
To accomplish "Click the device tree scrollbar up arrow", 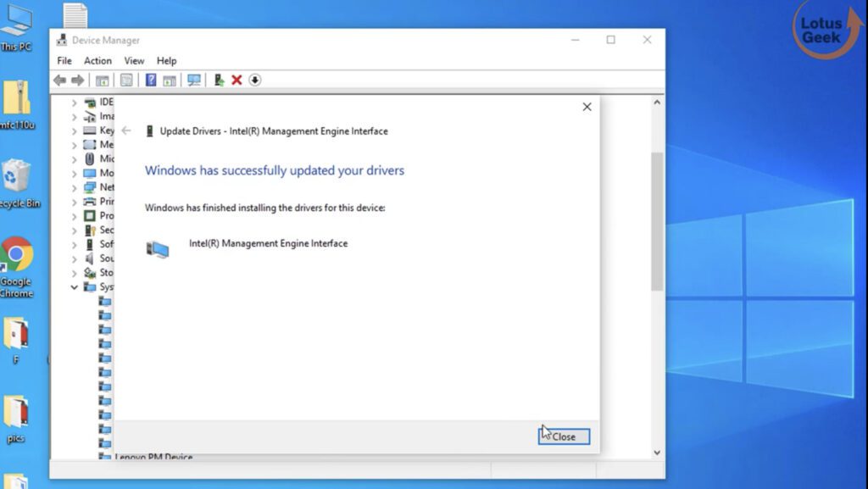I will tap(657, 103).
